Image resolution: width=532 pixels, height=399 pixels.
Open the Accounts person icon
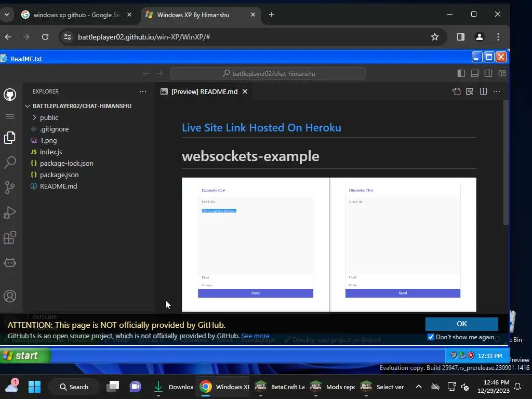(x=10, y=296)
